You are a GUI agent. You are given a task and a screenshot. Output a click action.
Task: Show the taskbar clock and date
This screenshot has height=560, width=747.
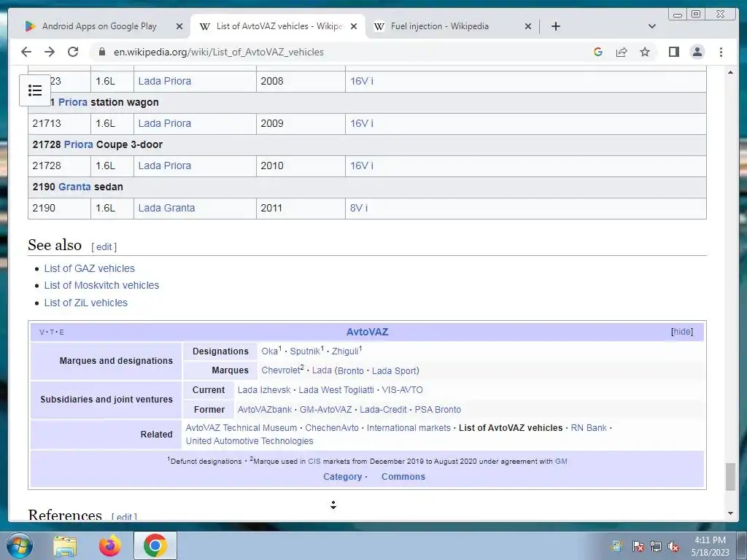click(710, 546)
